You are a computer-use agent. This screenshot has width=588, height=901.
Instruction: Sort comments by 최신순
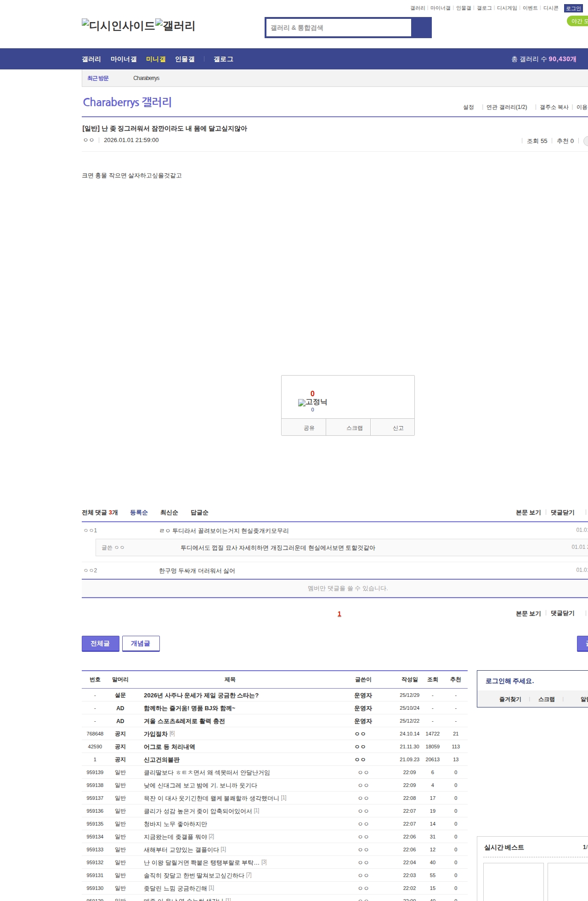click(x=169, y=513)
